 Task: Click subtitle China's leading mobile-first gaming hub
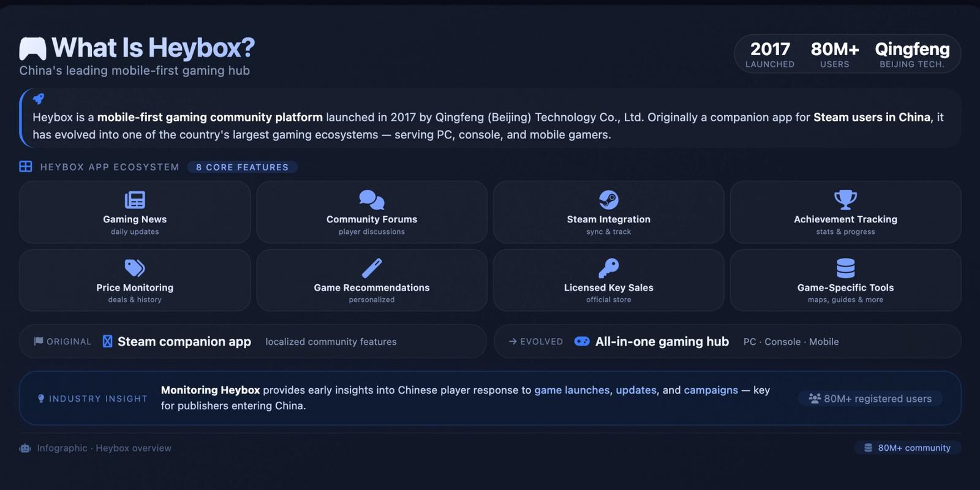[x=135, y=70]
